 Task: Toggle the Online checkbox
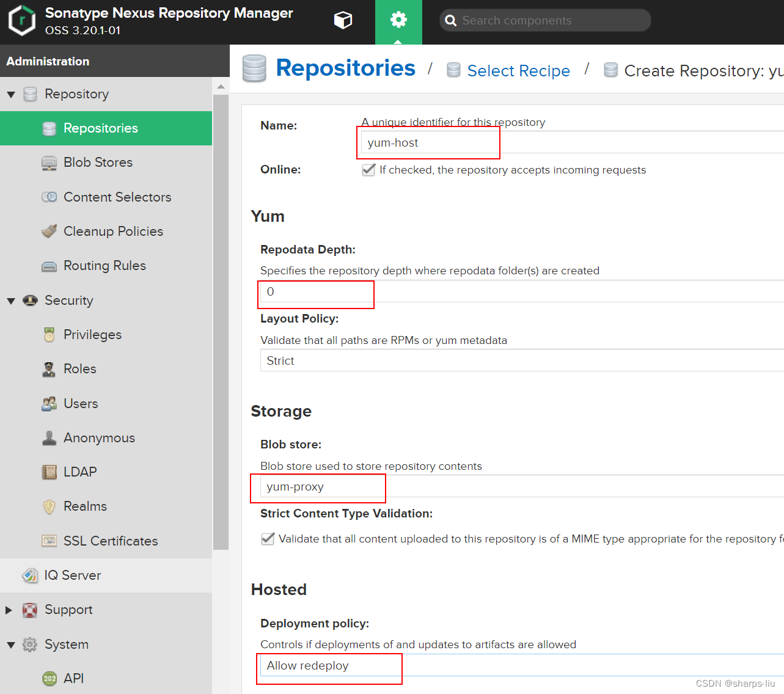tap(368, 170)
